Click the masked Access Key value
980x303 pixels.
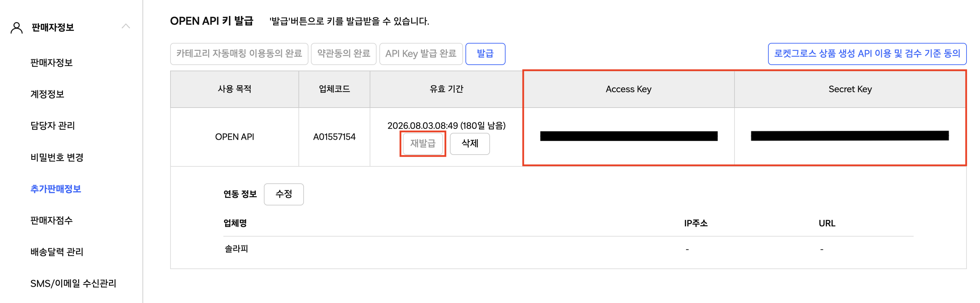[x=628, y=136]
